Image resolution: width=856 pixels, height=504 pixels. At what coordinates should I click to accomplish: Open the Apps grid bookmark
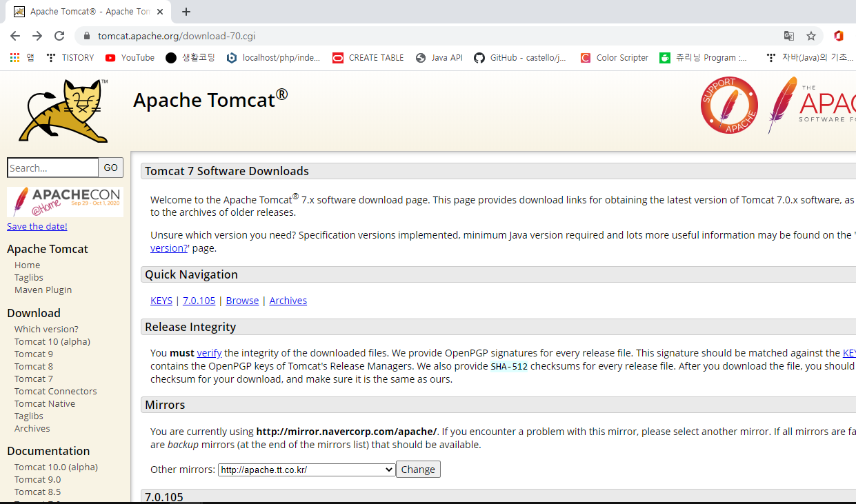21,58
